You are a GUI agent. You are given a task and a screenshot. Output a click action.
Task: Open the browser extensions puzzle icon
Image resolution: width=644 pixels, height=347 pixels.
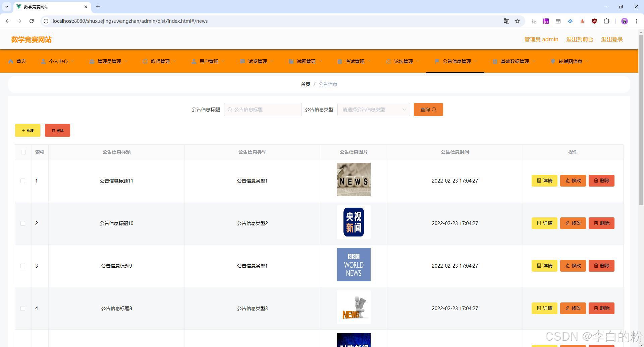coord(606,21)
